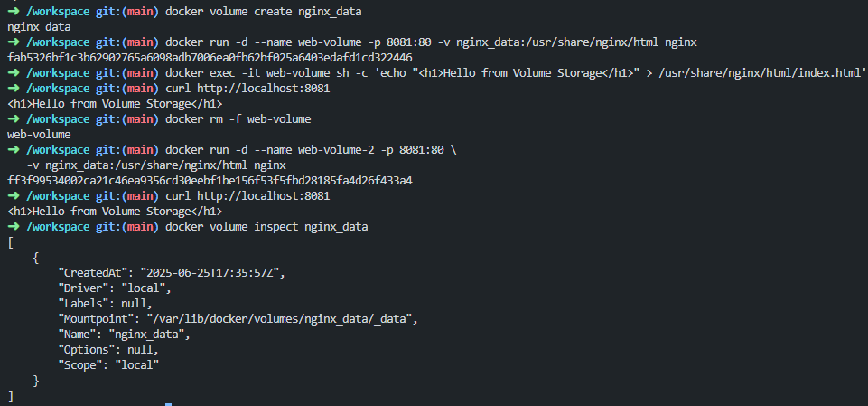This screenshot has height=406, width=868.
Task: Click the "Scope" line's "local" value
Action: [x=136, y=365]
